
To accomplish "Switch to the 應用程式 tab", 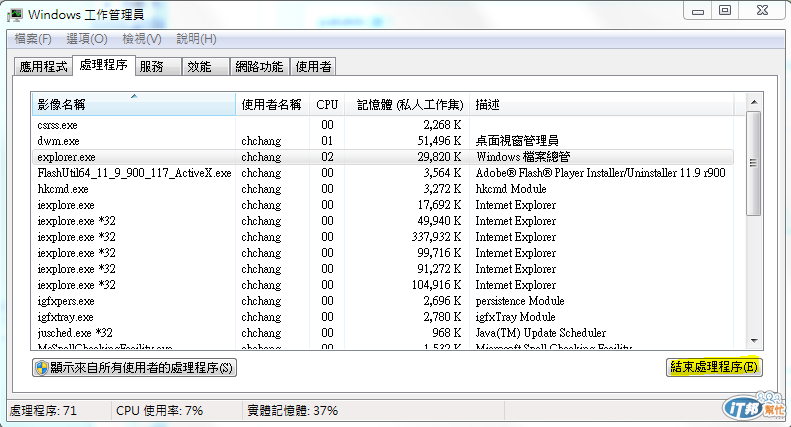I will point(43,67).
